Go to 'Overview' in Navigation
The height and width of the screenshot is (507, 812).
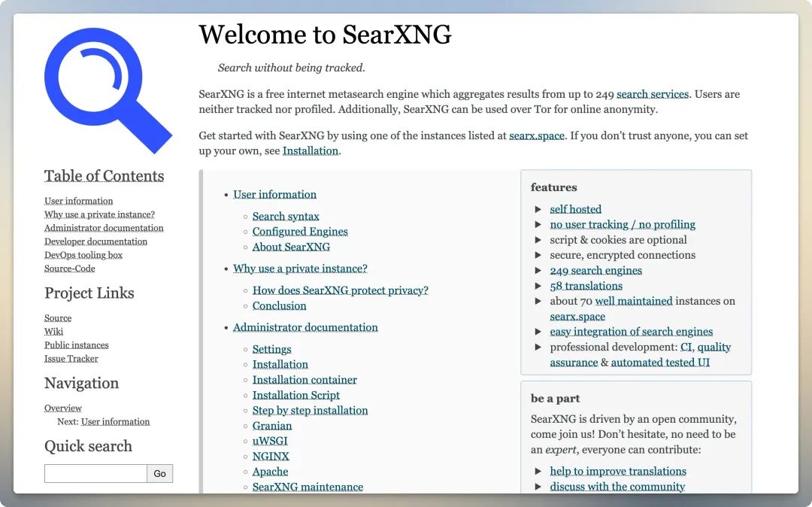(x=63, y=408)
